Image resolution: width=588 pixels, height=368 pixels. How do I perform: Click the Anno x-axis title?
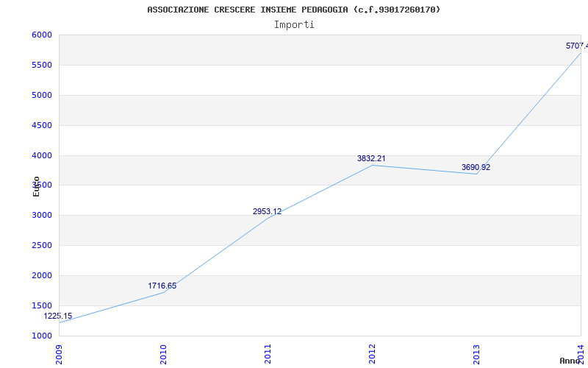(x=570, y=361)
